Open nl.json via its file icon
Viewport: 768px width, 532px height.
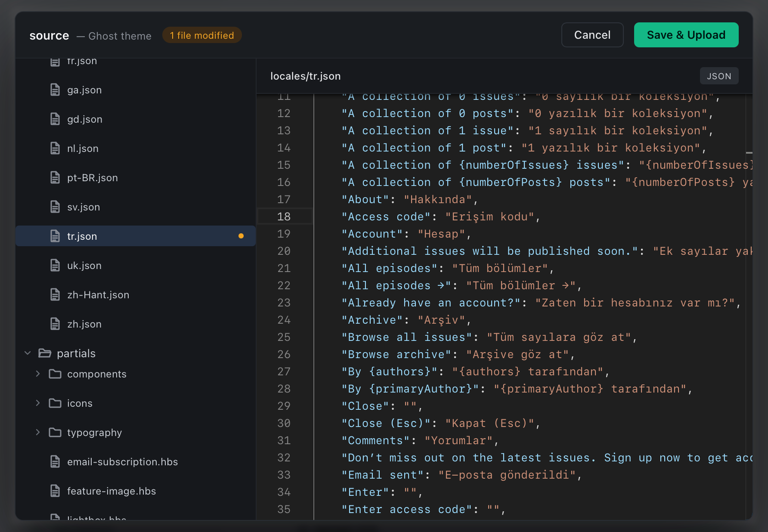pos(55,148)
